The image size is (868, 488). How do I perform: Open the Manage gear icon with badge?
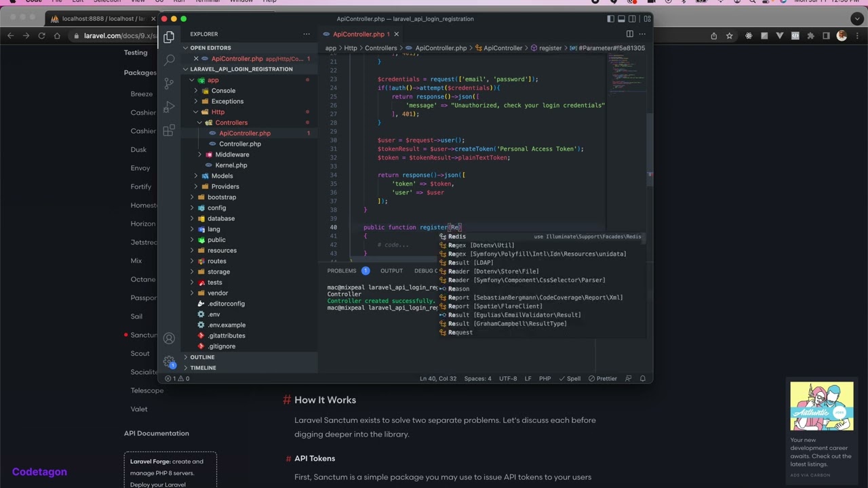click(x=169, y=362)
